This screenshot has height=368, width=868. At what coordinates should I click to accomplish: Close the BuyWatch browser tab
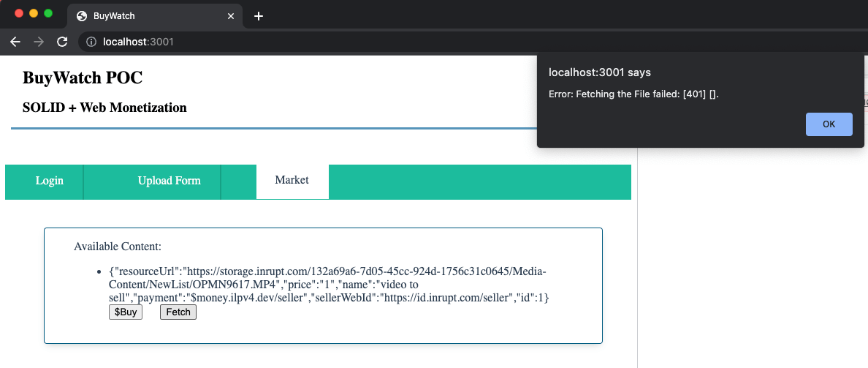231,16
